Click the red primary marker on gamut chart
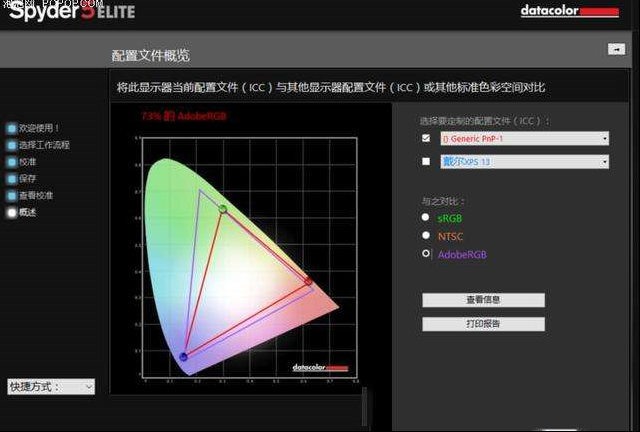640x432 pixels. 308,281
